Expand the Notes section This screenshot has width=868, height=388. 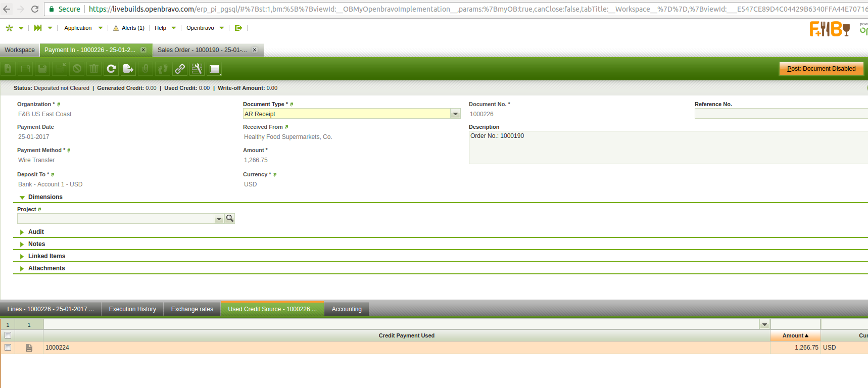pos(22,244)
